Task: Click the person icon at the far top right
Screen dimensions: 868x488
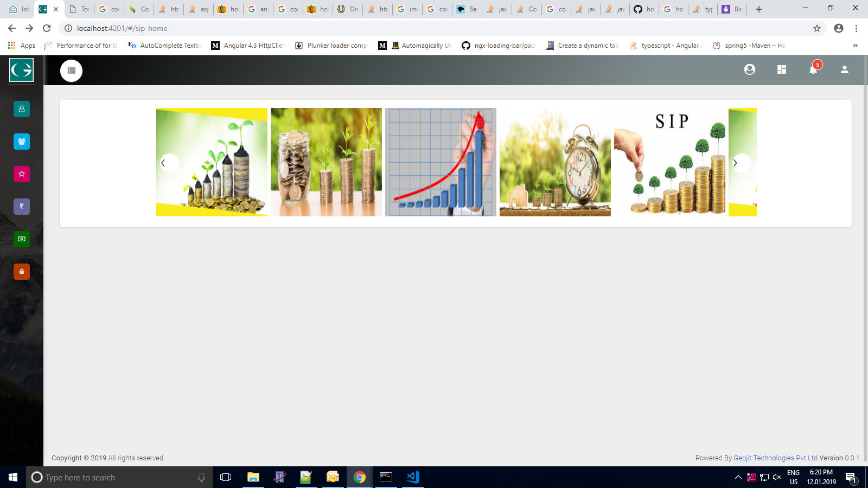Action: coord(844,69)
